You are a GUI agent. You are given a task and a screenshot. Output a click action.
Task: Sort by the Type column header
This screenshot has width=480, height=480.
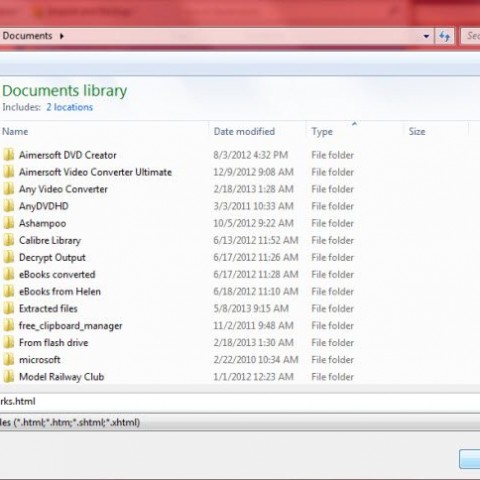(x=322, y=131)
